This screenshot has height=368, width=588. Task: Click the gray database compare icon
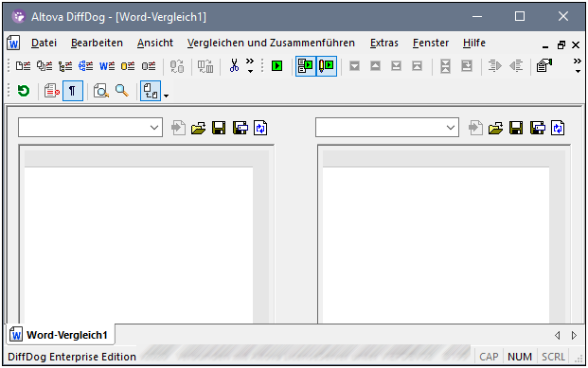coord(149,66)
